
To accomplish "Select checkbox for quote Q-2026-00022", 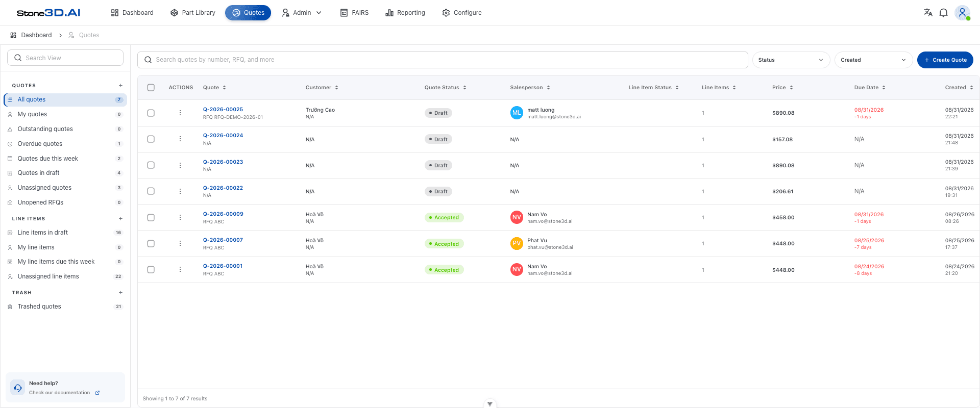I will pyautogui.click(x=151, y=191).
